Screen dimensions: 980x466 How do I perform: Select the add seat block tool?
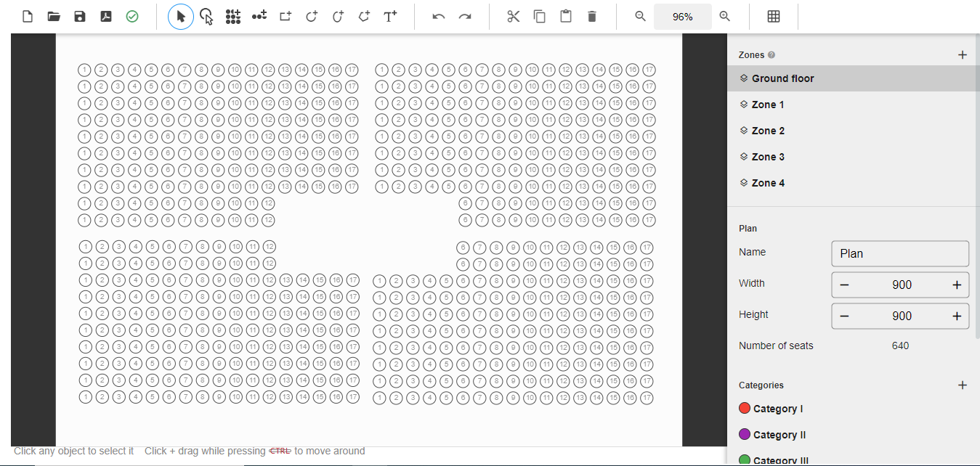pyautogui.click(x=232, y=17)
